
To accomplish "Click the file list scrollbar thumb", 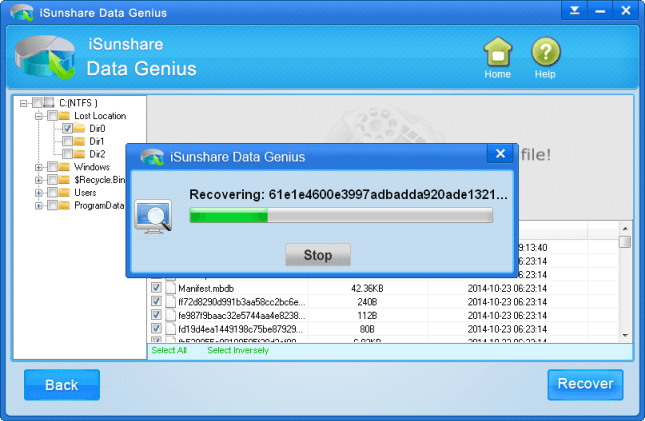I will pos(625,242).
